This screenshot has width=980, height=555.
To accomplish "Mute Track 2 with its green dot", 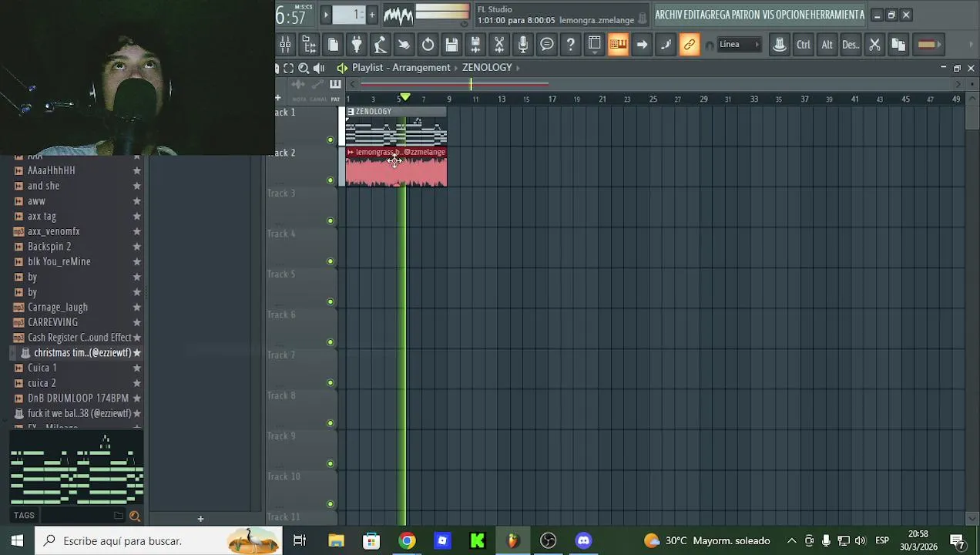I will click(331, 180).
